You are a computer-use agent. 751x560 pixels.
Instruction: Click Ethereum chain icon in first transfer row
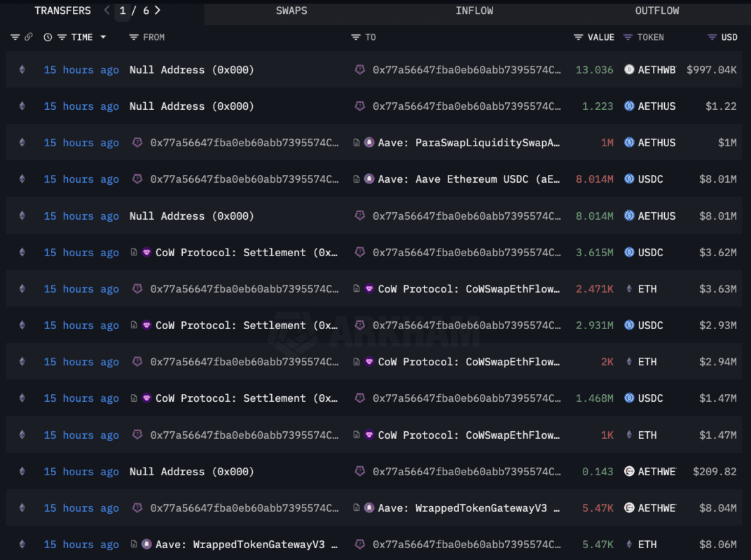coord(22,70)
